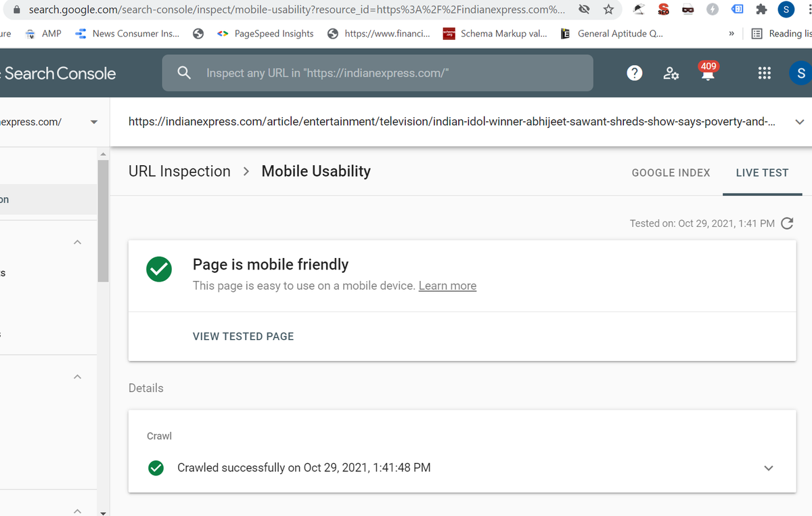Click the sidebar scroll up arrow
This screenshot has width=812, height=516.
click(103, 154)
